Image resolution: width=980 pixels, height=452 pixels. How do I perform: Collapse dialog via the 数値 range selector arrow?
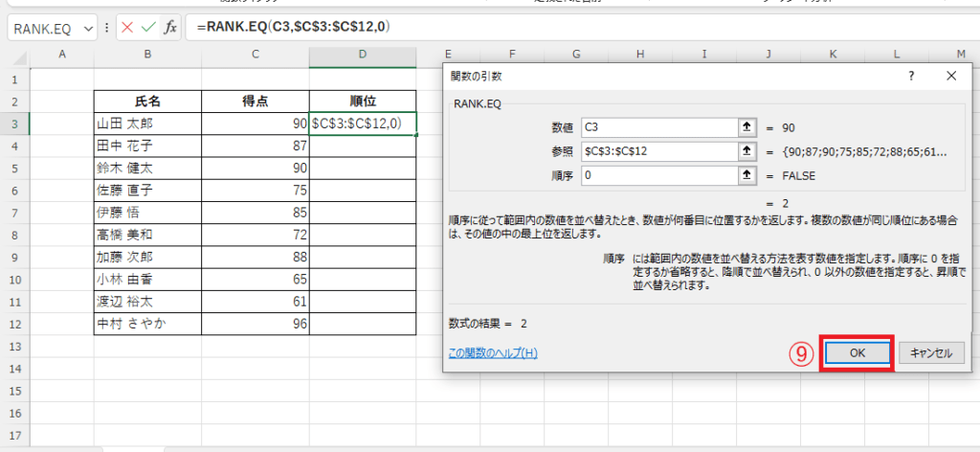coord(746,127)
